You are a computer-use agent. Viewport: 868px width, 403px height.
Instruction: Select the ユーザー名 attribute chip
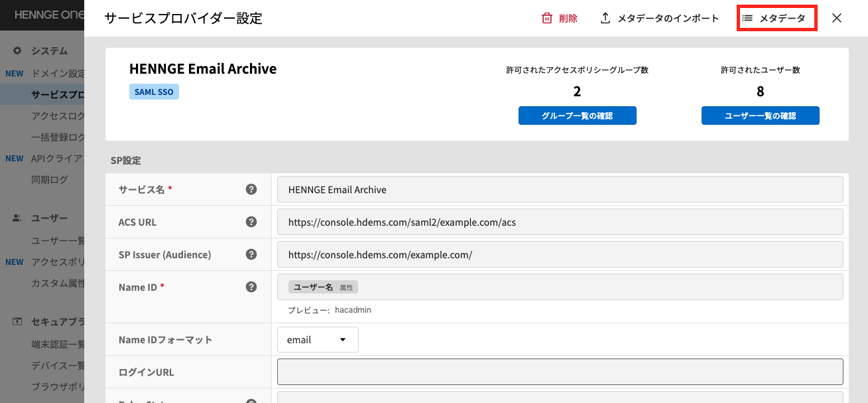click(x=323, y=287)
